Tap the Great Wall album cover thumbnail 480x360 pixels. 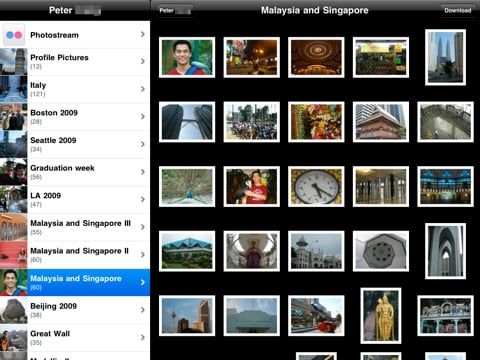pyautogui.click(x=13, y=338)
